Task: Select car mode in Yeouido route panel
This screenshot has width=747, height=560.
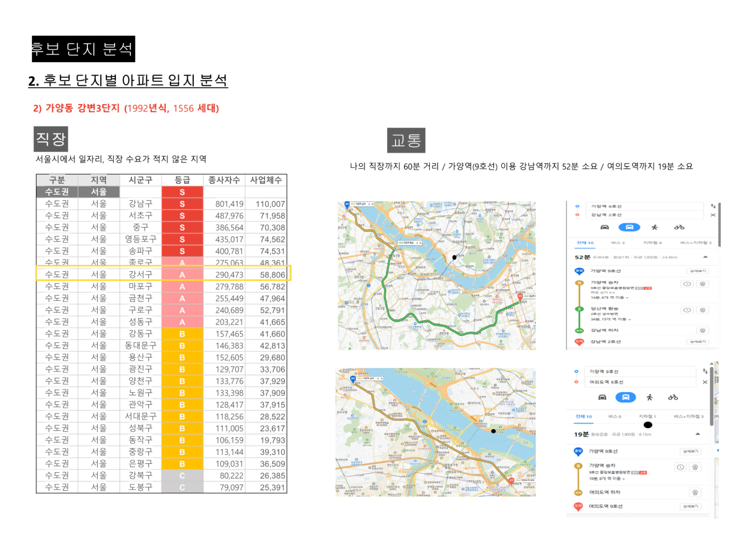Action: (602, 397)
